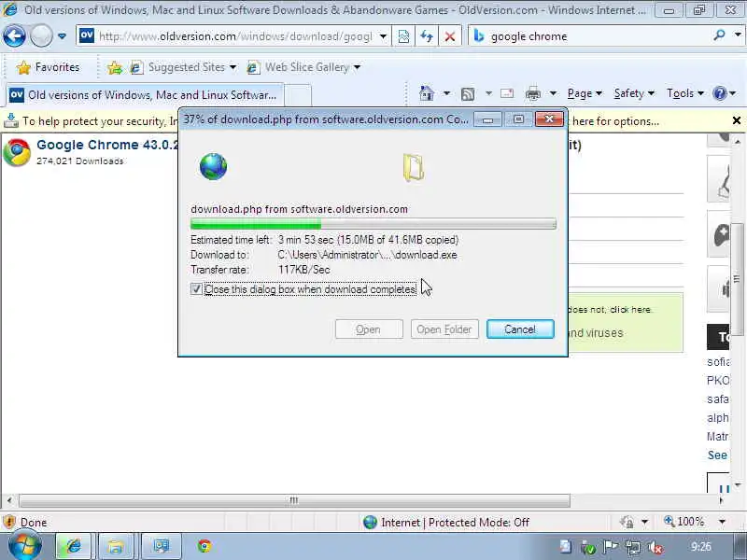Click the Action Center flag tray icon
The width and height of the screenshot is (747, 560).
coord(611,547)
